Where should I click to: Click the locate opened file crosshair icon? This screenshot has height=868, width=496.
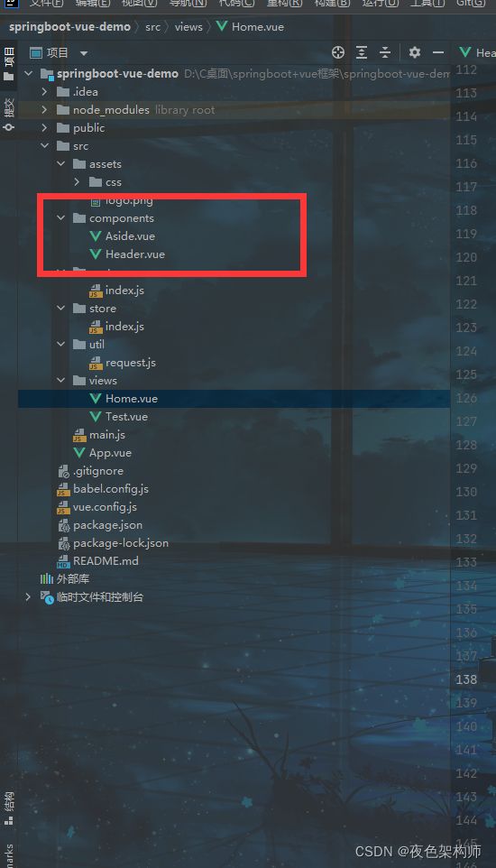pyautogui.click(x=337, y=52)
